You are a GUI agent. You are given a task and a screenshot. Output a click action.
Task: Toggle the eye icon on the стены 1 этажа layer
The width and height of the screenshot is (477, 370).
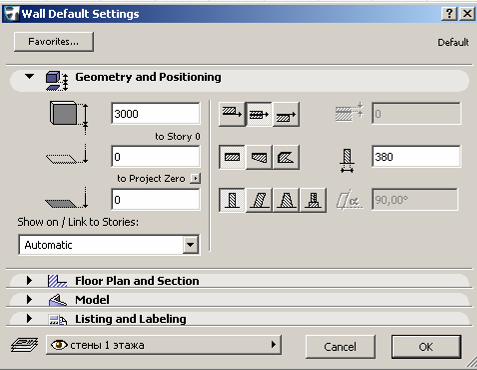pos(59,345)
